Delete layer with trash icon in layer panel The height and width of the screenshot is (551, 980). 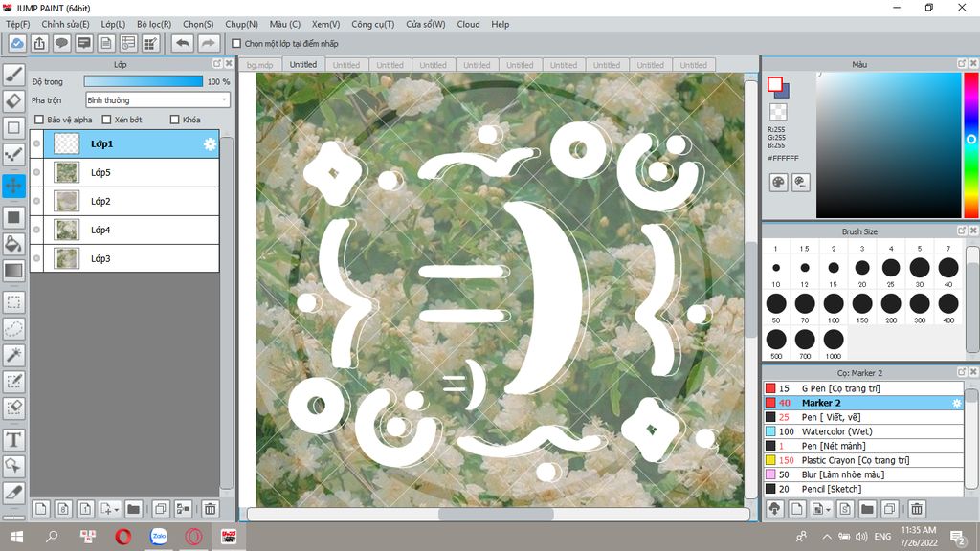pyautogui.click(x=210, y=509)
